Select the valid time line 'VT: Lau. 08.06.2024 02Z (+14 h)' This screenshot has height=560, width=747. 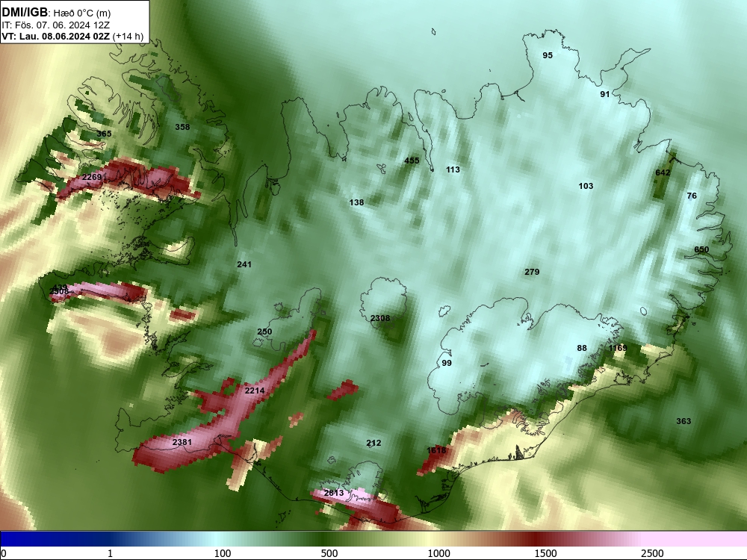coord(72,36)
